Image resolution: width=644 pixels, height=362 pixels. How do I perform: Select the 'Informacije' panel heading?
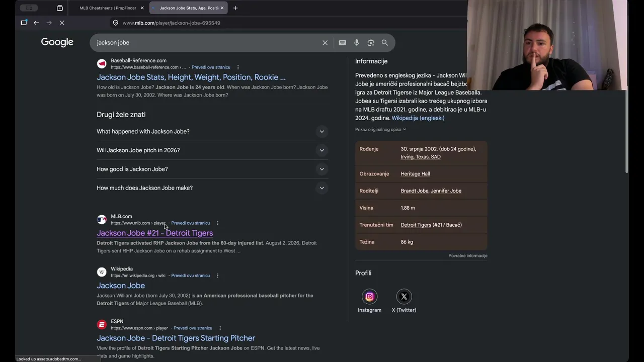pyautogui.click(x=371, y=61)
